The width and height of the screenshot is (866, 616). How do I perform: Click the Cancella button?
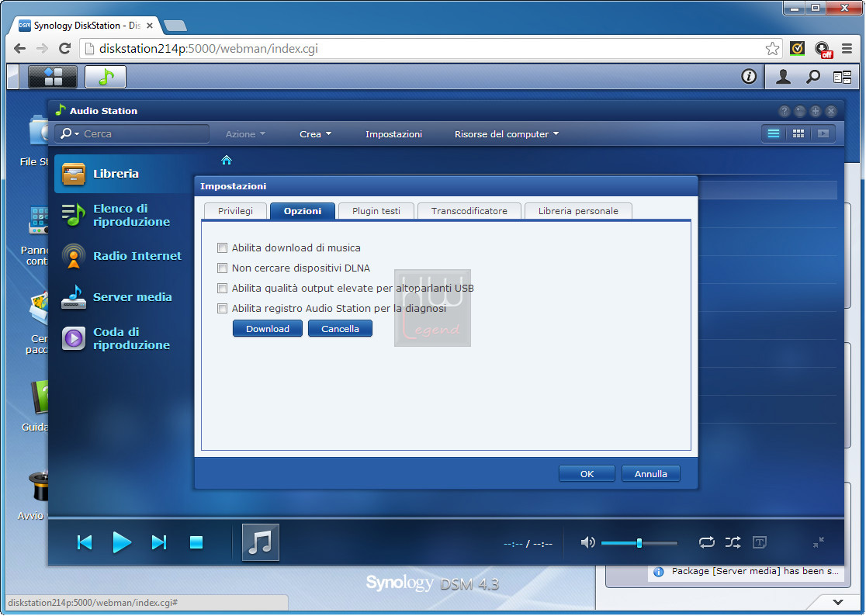pyautogui.click(x=340, y=328)
